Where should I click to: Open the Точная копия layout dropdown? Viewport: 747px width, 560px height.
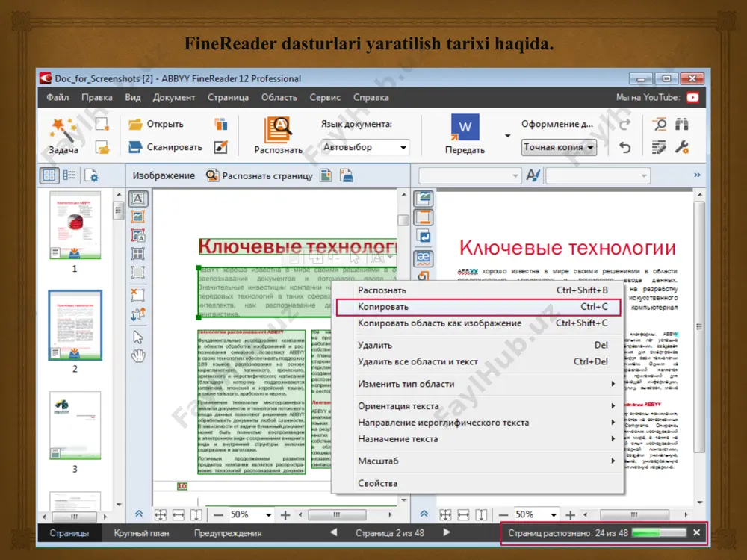(559, 148)
